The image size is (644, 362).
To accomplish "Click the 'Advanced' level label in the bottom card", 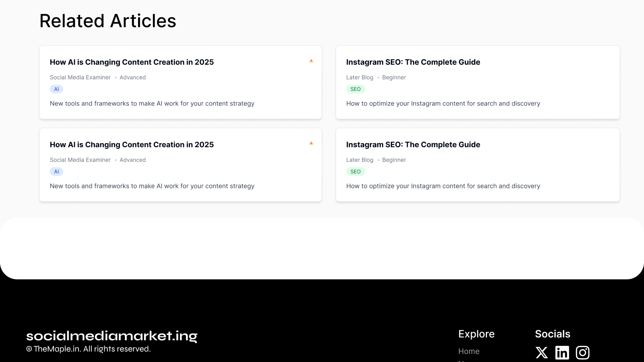I will (x=132, y=160).
